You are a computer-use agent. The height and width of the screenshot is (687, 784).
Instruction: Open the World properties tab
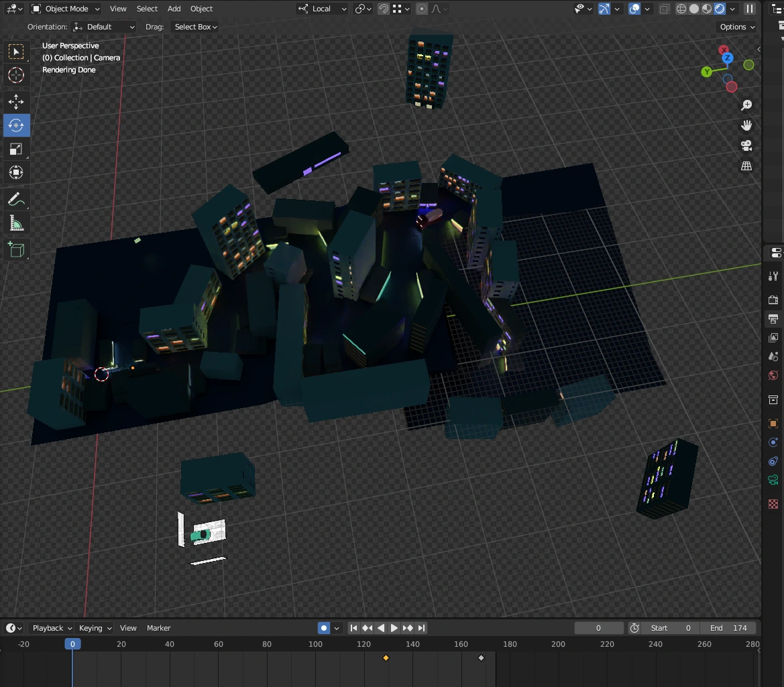[773, 375]
